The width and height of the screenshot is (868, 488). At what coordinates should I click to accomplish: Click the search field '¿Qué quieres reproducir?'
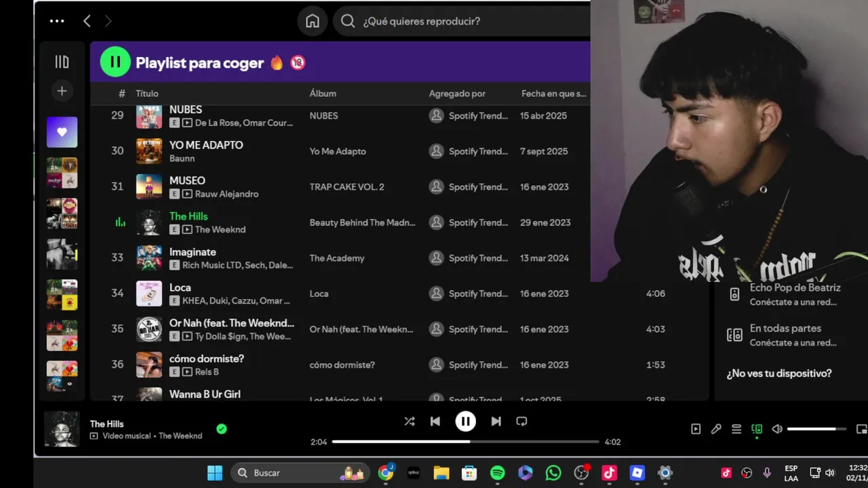coord(461,21)
